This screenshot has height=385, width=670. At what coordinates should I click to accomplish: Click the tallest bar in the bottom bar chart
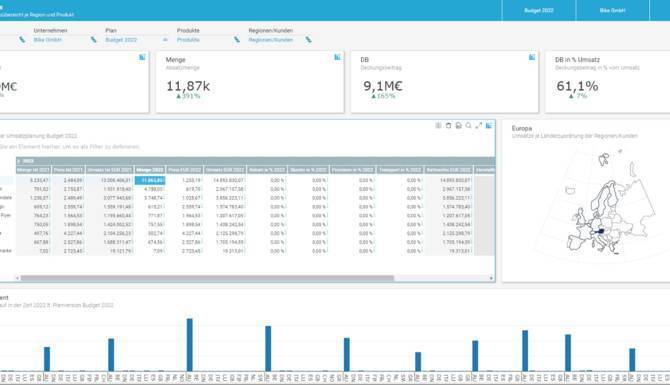(x=190, y=345)
